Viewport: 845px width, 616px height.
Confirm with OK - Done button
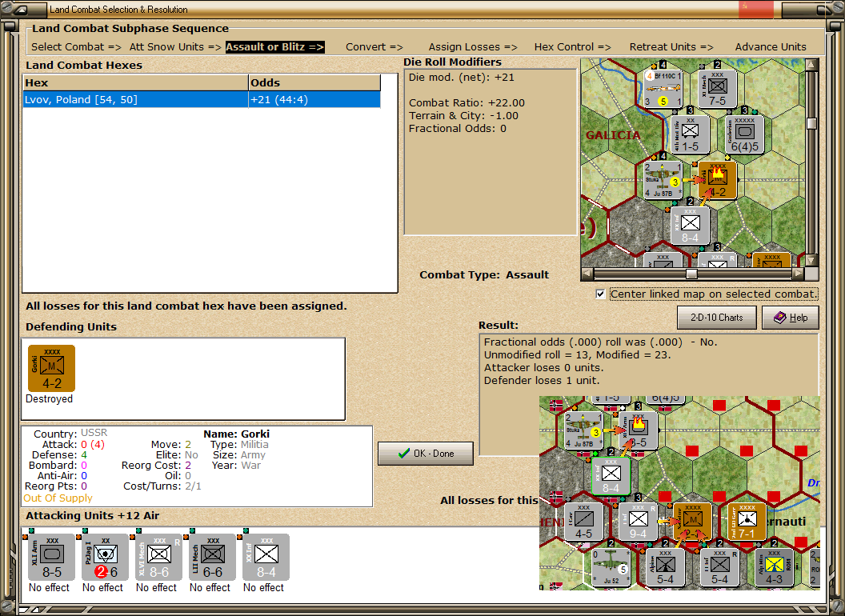426,454
